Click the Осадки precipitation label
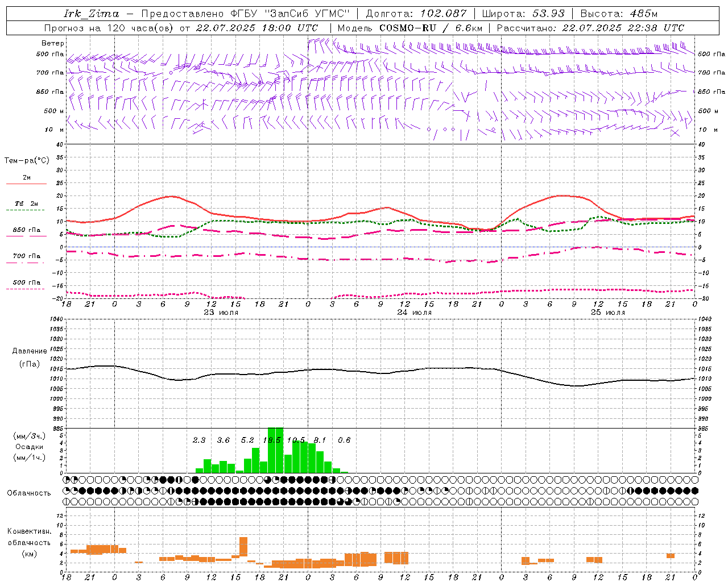Screen dimensions: 728x582 click(x=30, y=447)
